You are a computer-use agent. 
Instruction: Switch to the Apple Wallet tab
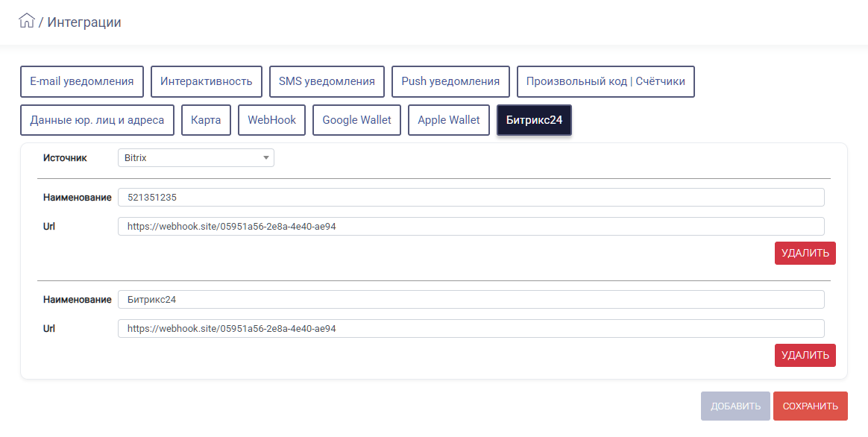[x=449, y=120]
